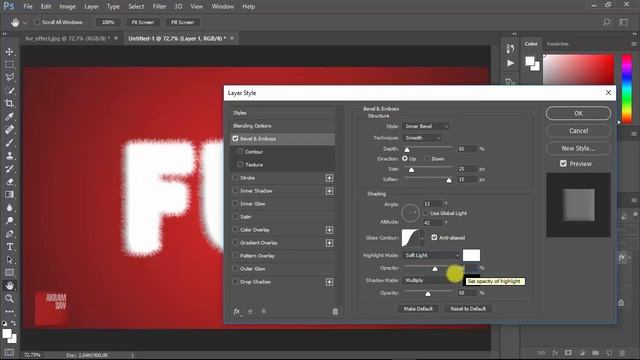Enable the Texture checkbox
Image resolution: width=640 pixels, height=360 pixels.
pos(240,164)
